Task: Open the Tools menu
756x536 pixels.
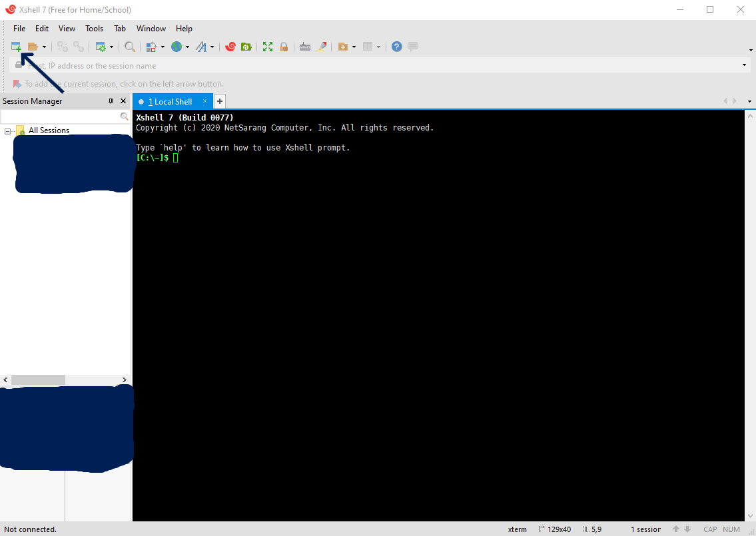Action: [x=95, y=29]
